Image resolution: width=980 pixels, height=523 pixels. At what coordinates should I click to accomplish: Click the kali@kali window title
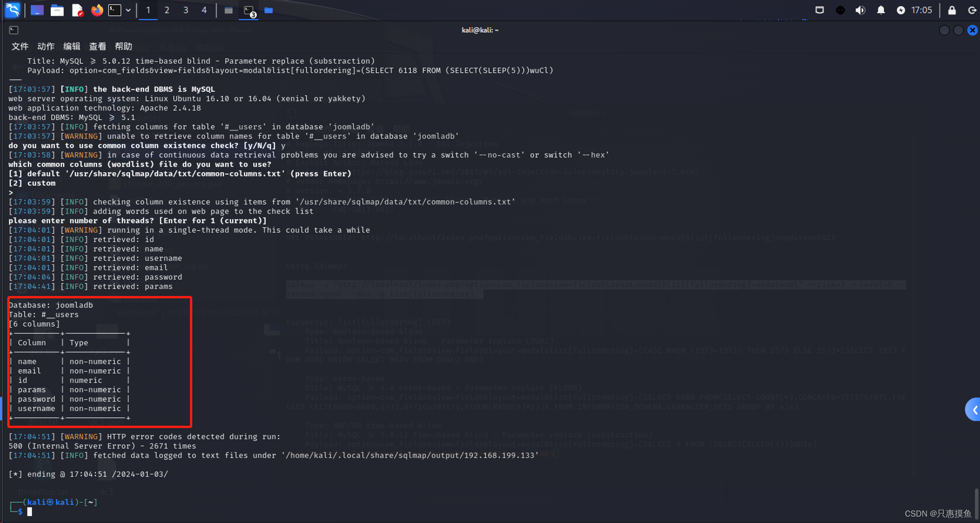click(480, 30)
